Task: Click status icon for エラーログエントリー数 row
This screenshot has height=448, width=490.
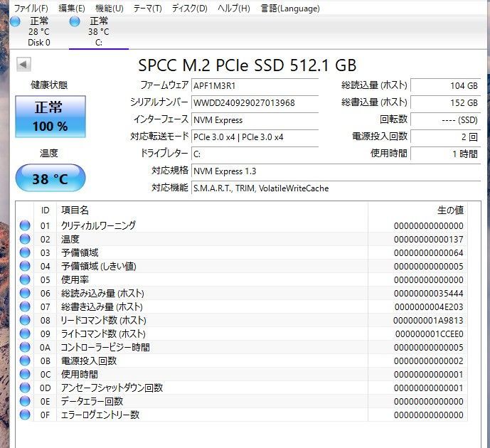Action: pos(25,415)
